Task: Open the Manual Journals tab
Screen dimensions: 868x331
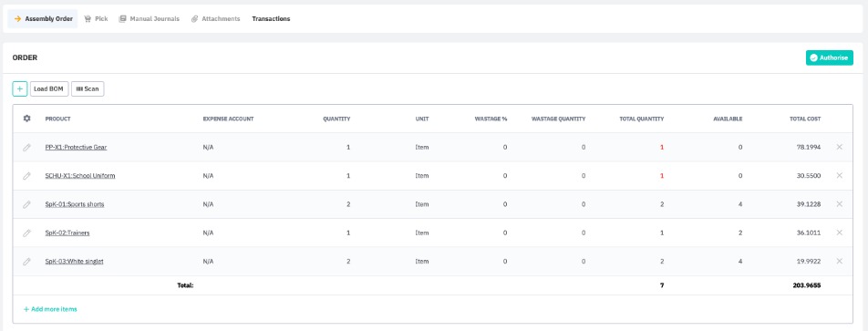Action: [x=150, y=19]
